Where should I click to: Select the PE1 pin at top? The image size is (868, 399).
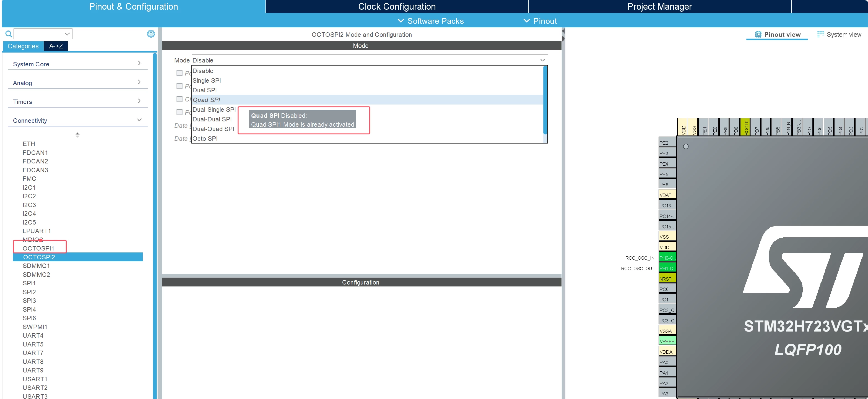(x=703, y=127)
